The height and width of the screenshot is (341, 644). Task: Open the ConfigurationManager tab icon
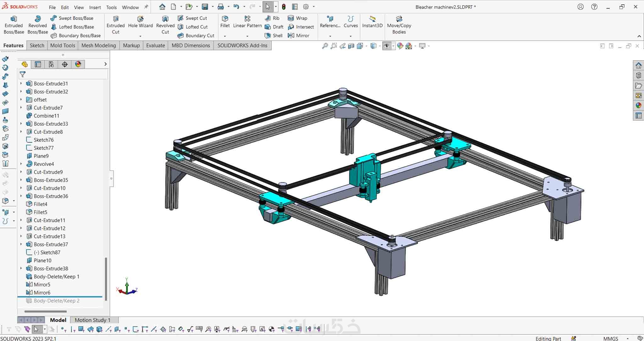pos(51,64)
